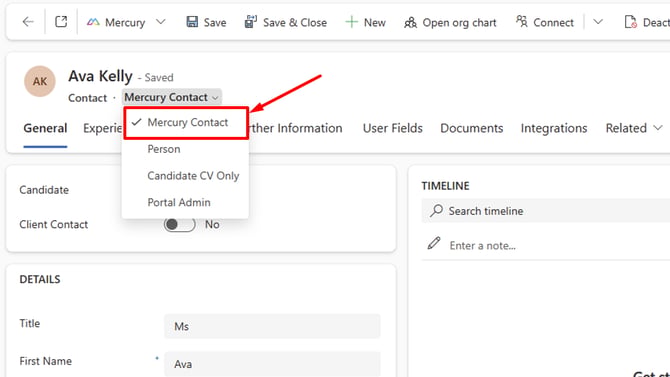Click the Open org chart label
Screen dimensions: 670x377
pos(459,23)
